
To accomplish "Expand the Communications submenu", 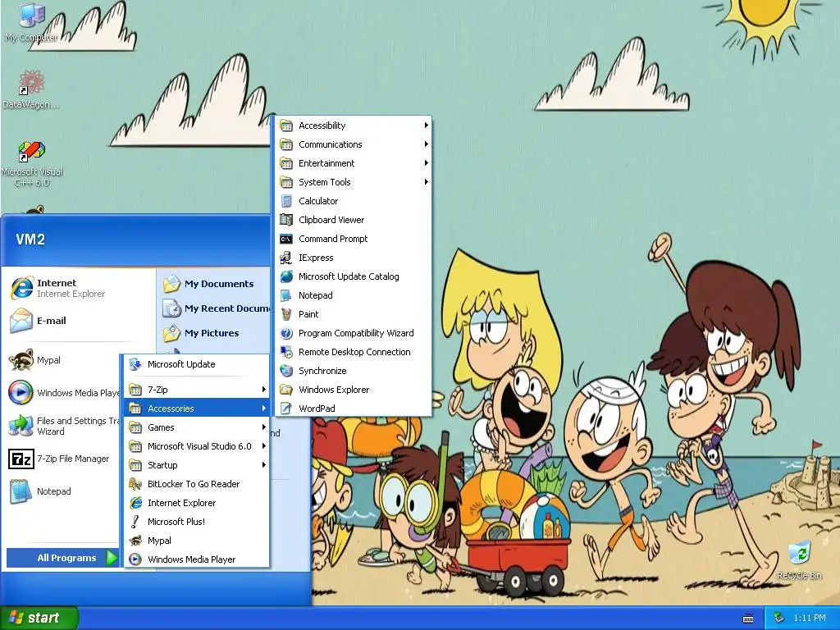I will tap(354, 144).
